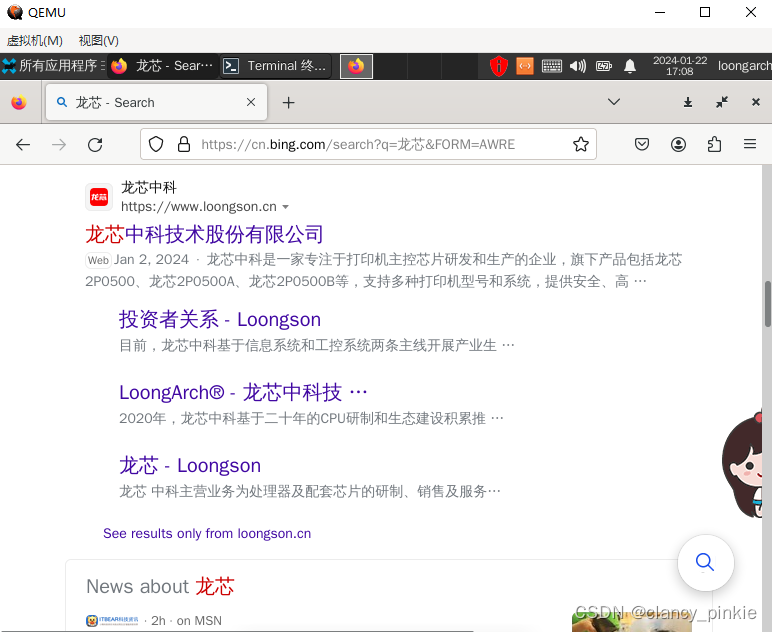Switch to Firefox 龙芯 - Search taskbar item
The image size is (772, 632).
click(162, 65)
